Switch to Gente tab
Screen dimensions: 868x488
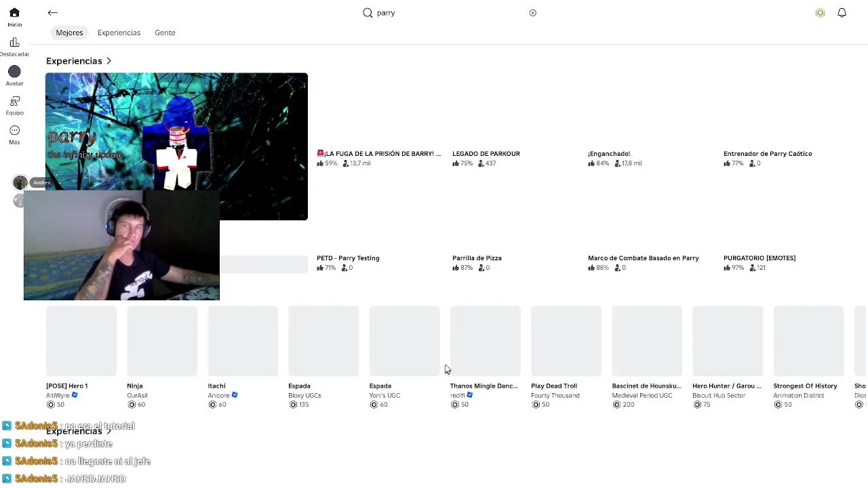click(x=165, y=33)
